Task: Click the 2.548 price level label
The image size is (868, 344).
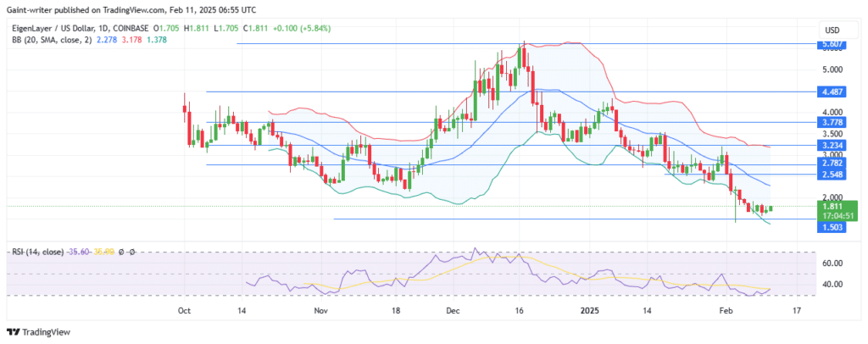Action: (831, 175)
